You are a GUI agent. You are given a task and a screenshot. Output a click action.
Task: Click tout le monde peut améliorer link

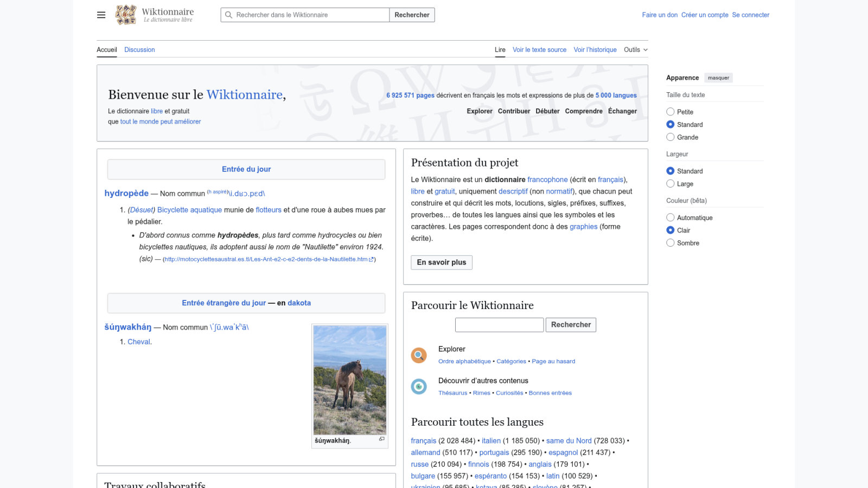point(161,121)
